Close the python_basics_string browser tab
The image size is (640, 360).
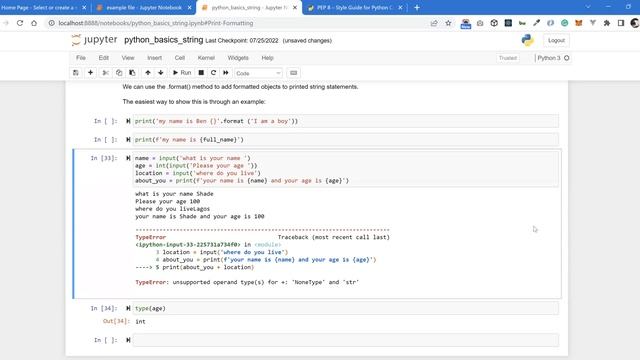click(x=295, y=8)
